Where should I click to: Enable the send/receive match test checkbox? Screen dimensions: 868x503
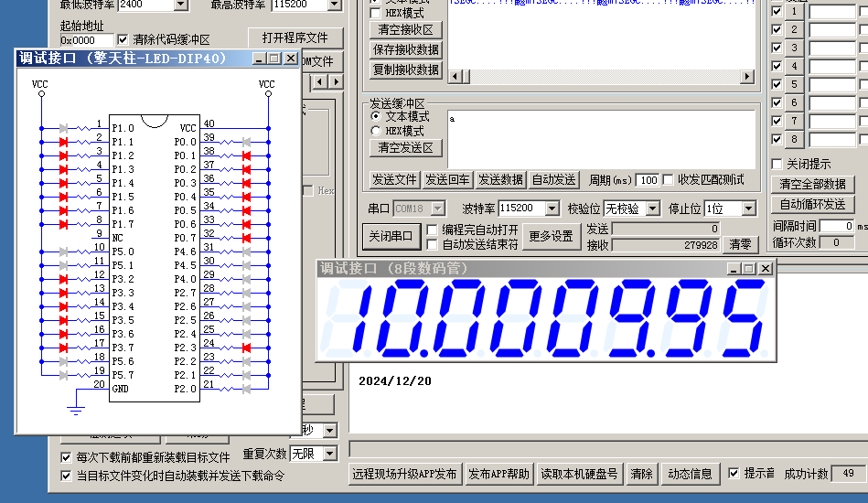click(x=668, y=179)
